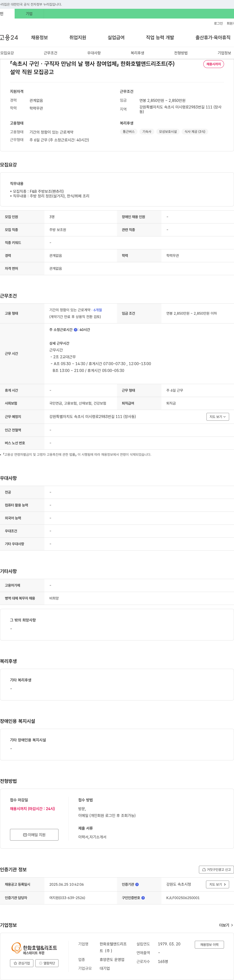The height and width of the screenshot is (980, 234).
Task: Click the founding date 1979. 03. 20
Action: tap(169, 944)
